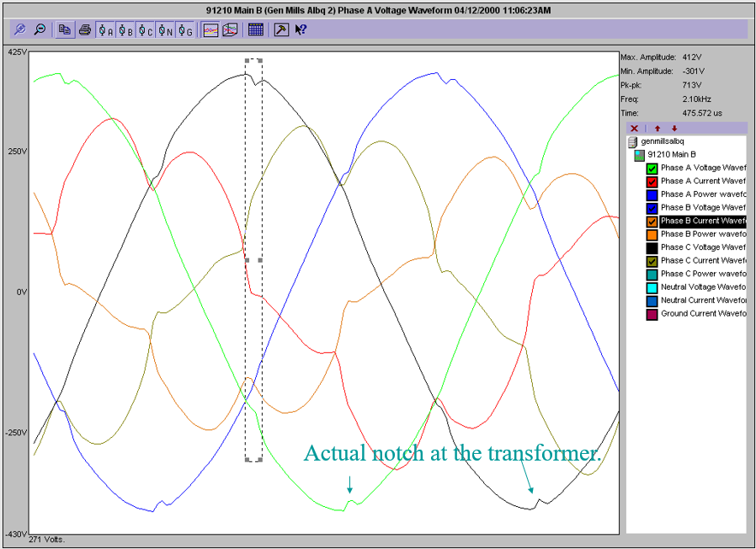Screen dimensions: 756x549
Task: Uncheck Phase A Current Waveform checkbox
Action: pyautogui.click(x=652, y=182)
